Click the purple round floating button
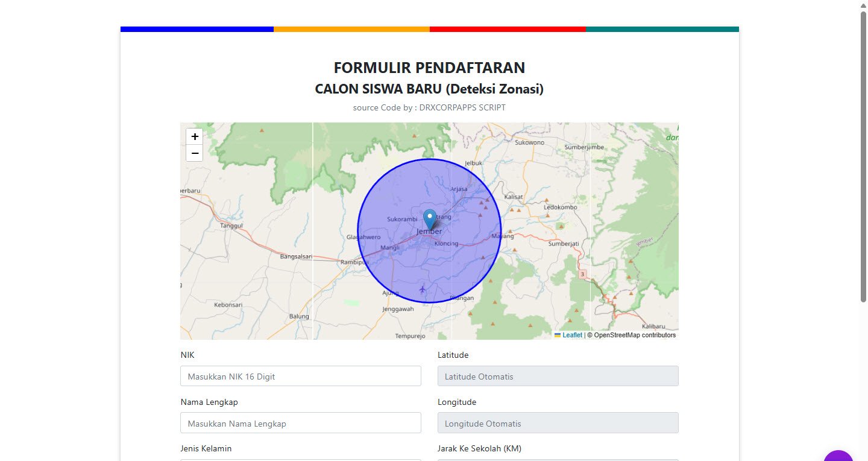 tap(838, 456)
